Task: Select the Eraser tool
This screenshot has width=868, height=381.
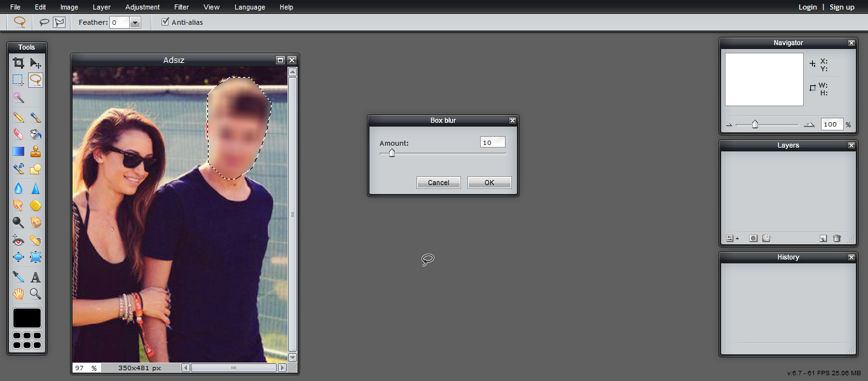Action: click(x=18, y=134)
